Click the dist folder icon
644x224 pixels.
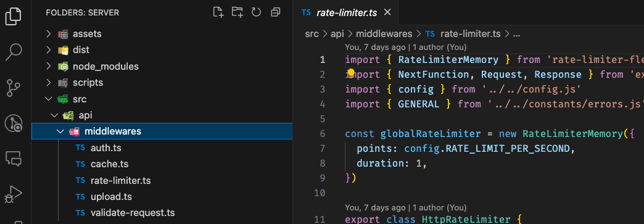[x=63, y=50]
